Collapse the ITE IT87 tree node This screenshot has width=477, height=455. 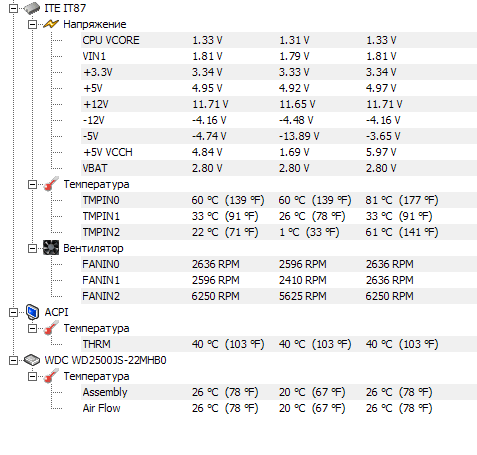(13, 8)
